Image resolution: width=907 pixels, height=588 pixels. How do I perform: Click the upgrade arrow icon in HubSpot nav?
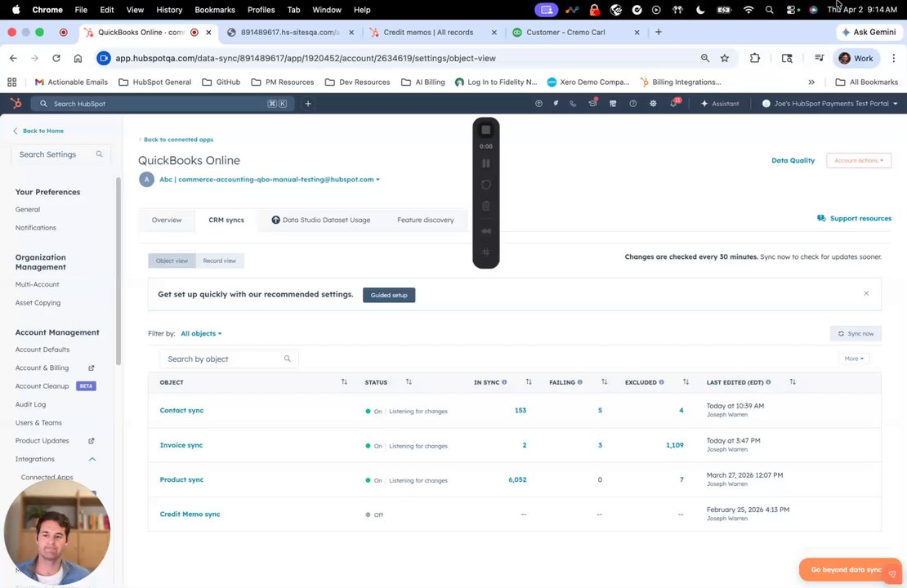click(538, 104)
